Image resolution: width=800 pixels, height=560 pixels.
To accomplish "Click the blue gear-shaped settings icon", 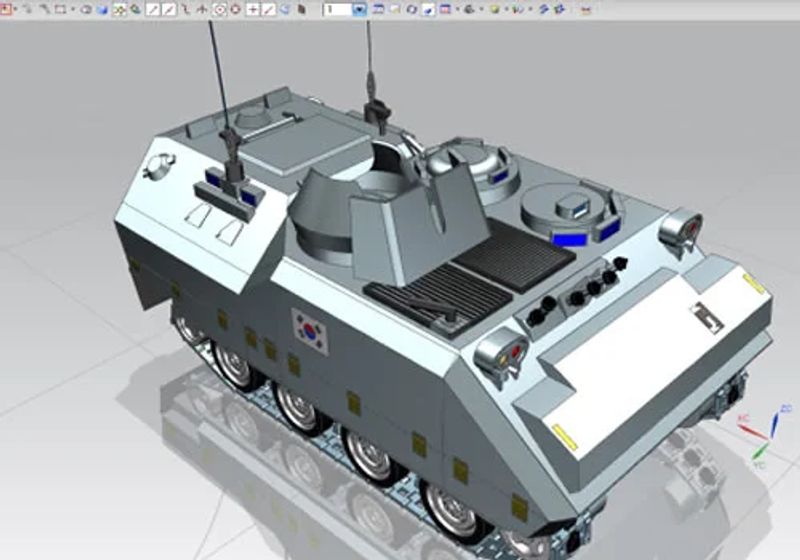I will [560, 9].
